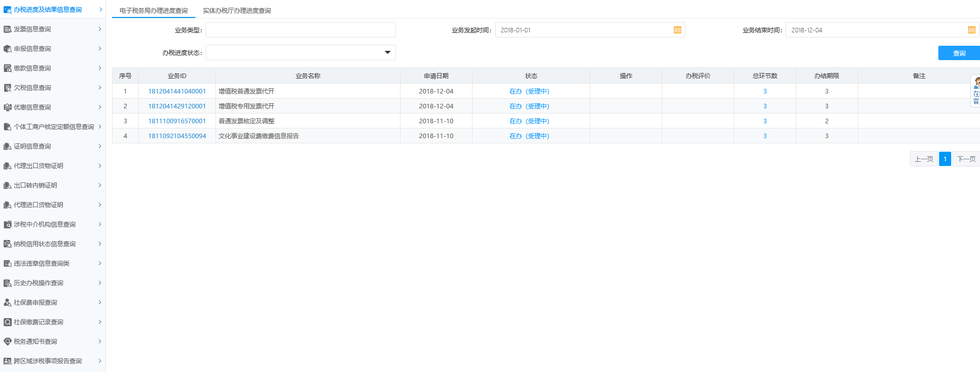Expand 优惠信息查询 menu chevron

tap(100, 107)
